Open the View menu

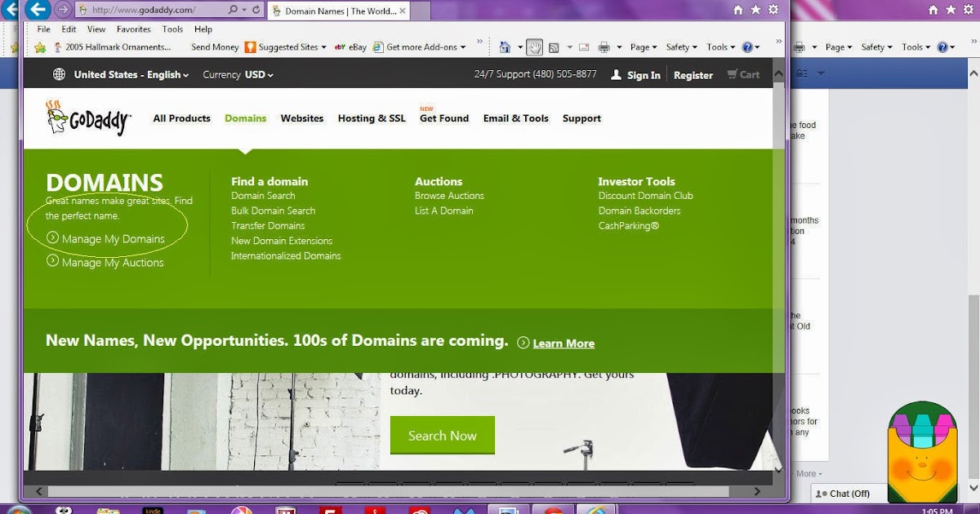(96, 29)
